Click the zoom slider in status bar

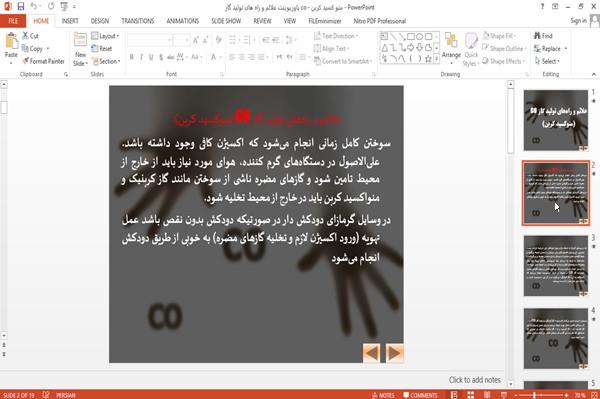(x=541, y=395)
